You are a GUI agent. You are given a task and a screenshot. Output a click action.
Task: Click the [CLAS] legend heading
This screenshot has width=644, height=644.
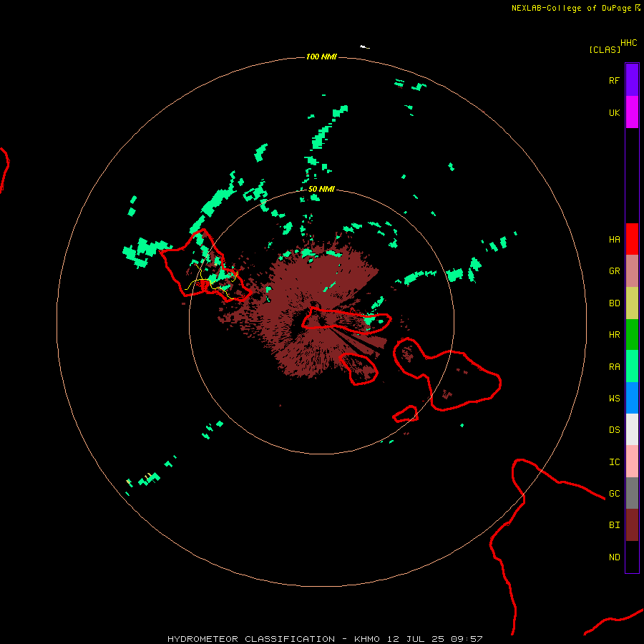(x=605, y=49)
